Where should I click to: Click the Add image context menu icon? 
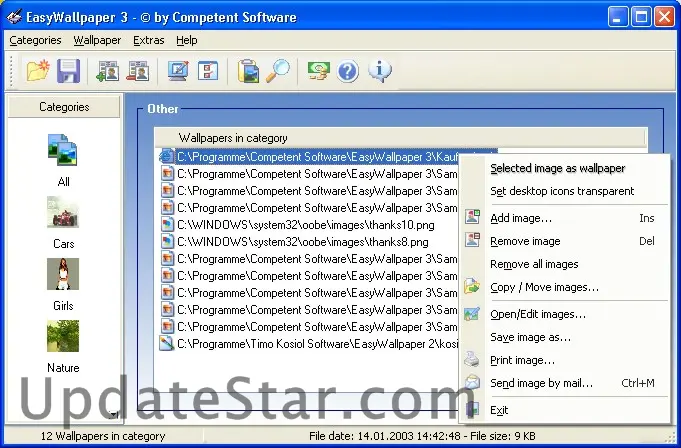pyautogui.click(x=472, y=216)
